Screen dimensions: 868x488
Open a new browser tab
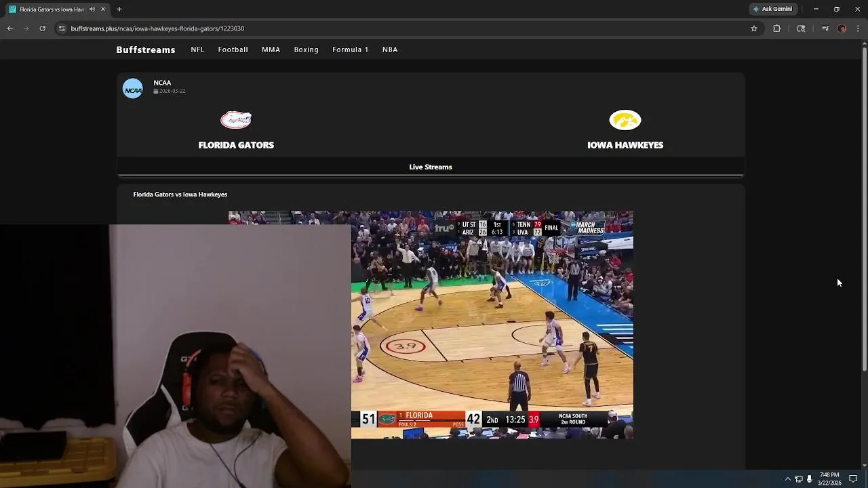pos(119,9)
